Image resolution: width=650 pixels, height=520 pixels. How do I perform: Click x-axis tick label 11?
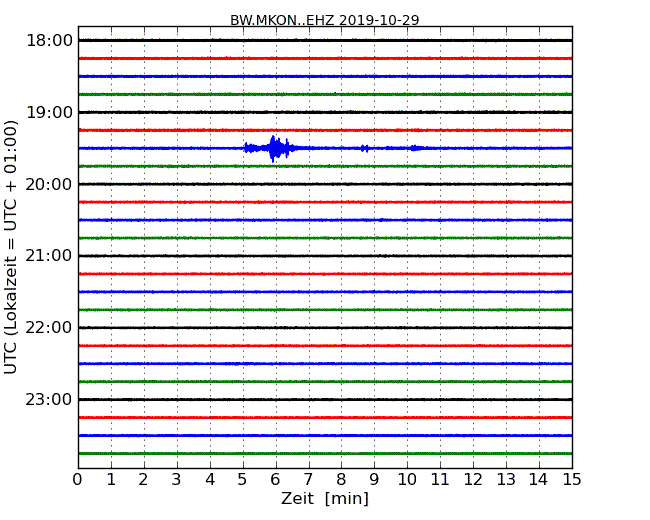(x=440, y=479)
